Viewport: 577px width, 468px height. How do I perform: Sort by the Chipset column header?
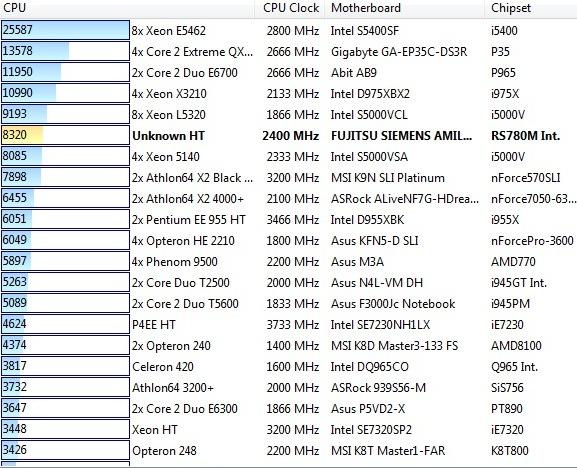[531, 8]
